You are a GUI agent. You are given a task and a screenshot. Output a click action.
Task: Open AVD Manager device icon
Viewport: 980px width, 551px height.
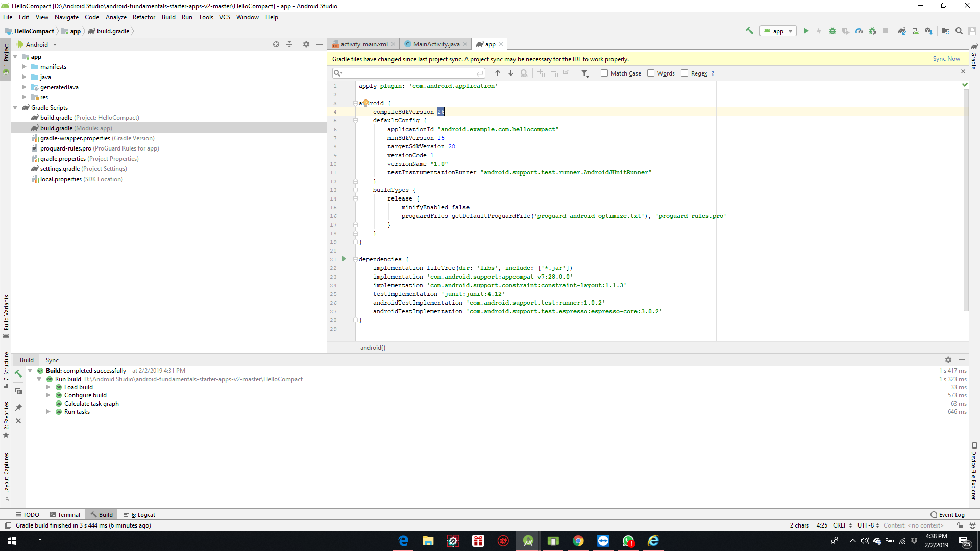point(915,31)
